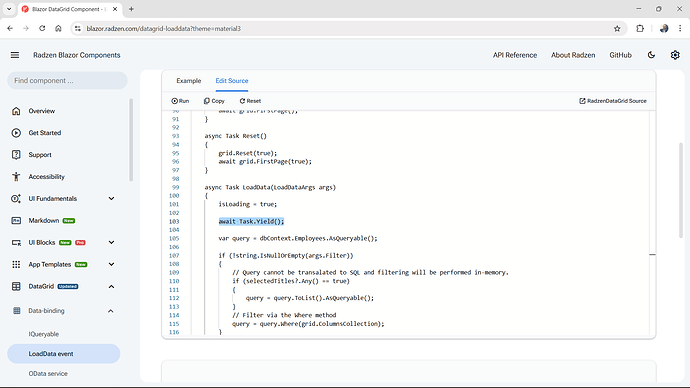Open a new browser tab
690x388 pixels.
131,9
